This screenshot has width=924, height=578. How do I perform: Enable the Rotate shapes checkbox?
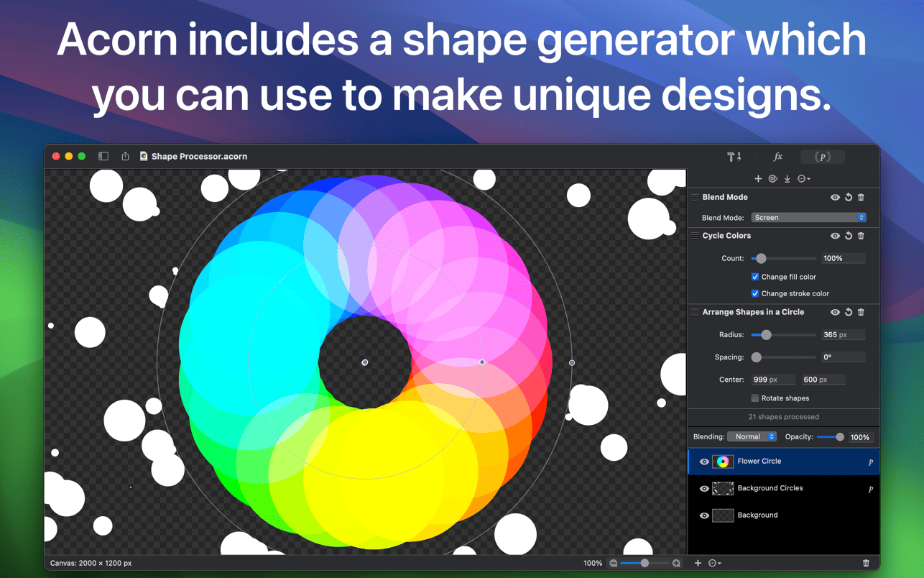755,398
